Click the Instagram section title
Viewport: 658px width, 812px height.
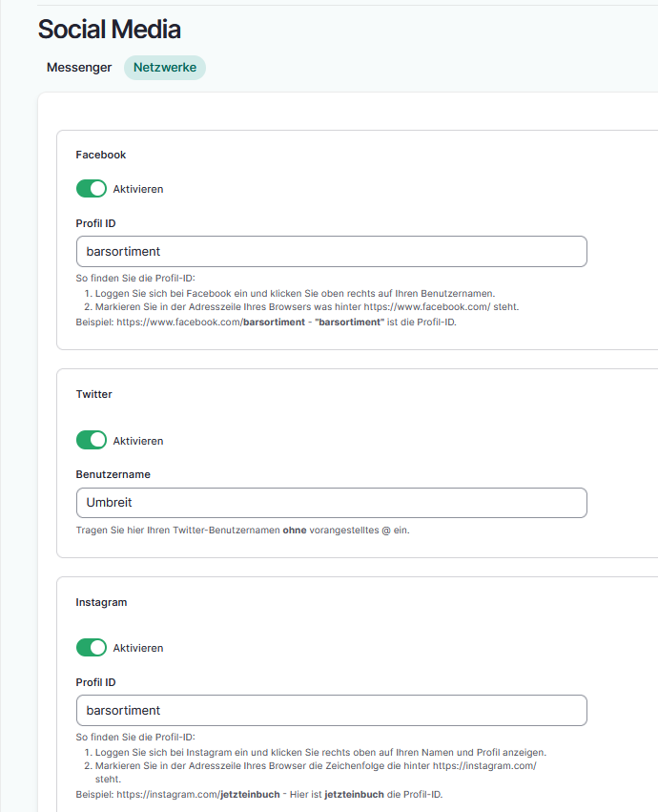tap(101, 602)
